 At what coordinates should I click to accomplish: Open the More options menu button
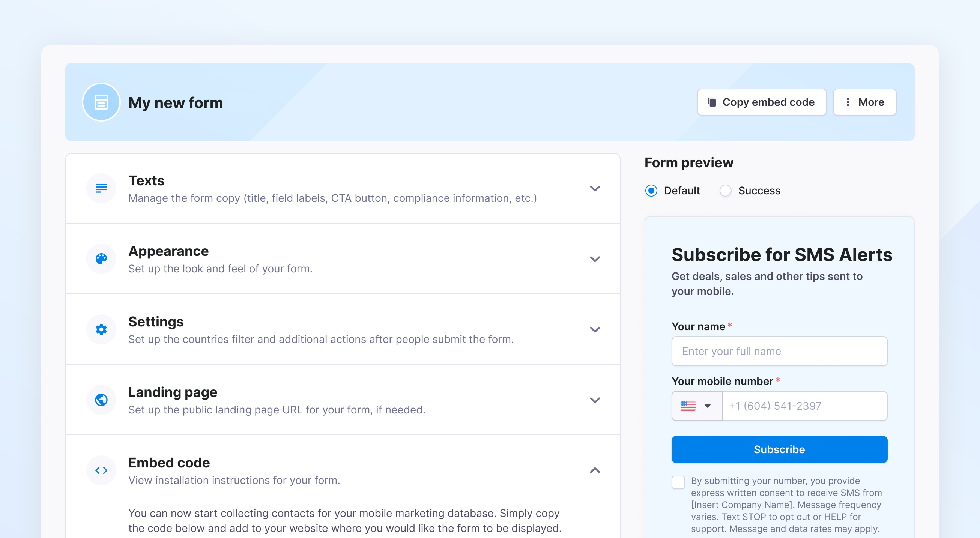point(864,102)
